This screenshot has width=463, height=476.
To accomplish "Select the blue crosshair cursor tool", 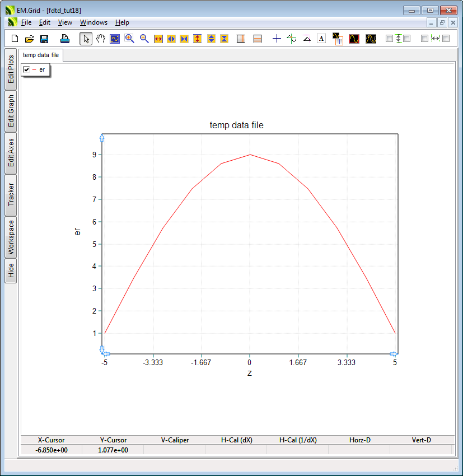I will (x=277, y=39).
